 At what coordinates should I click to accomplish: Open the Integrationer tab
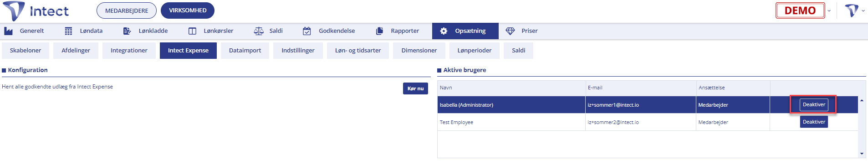[129, 51]
